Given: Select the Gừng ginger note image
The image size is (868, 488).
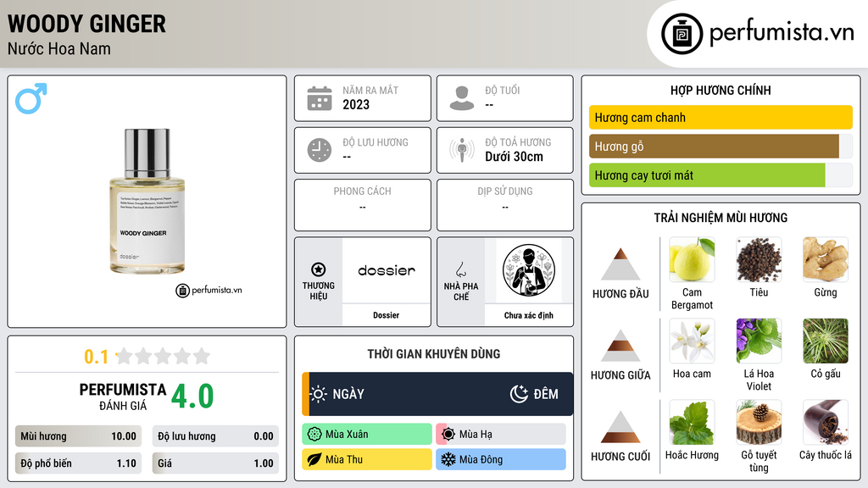Looking at the screenshot, I should point(826,259).
